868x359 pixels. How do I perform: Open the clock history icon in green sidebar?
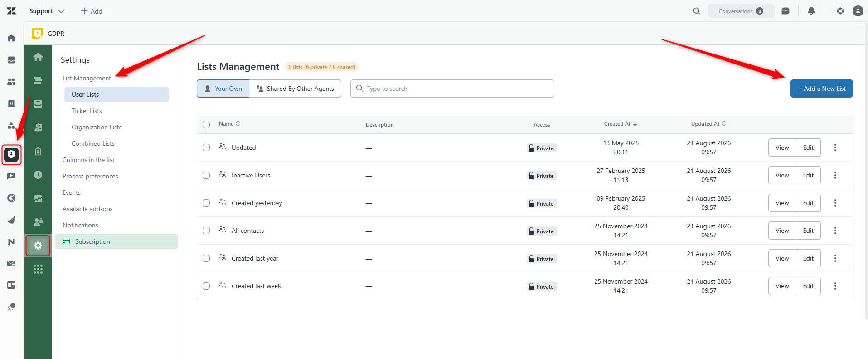38,175
